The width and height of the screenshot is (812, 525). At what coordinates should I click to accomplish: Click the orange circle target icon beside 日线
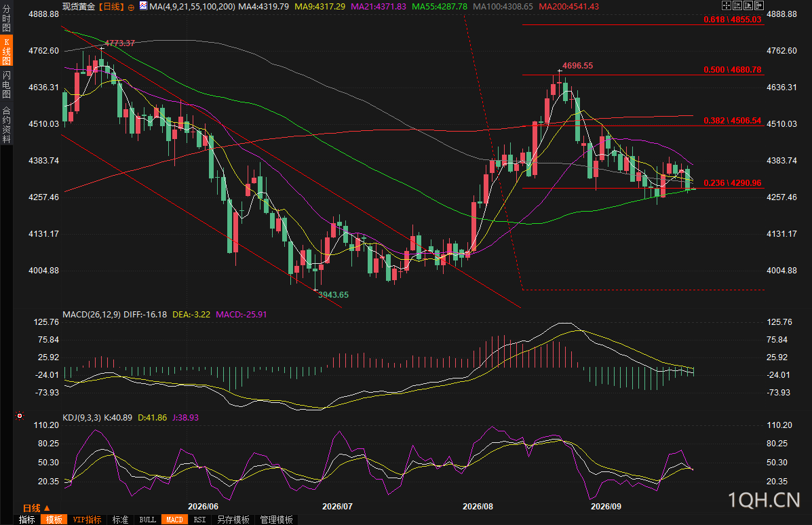pos(130,7)
